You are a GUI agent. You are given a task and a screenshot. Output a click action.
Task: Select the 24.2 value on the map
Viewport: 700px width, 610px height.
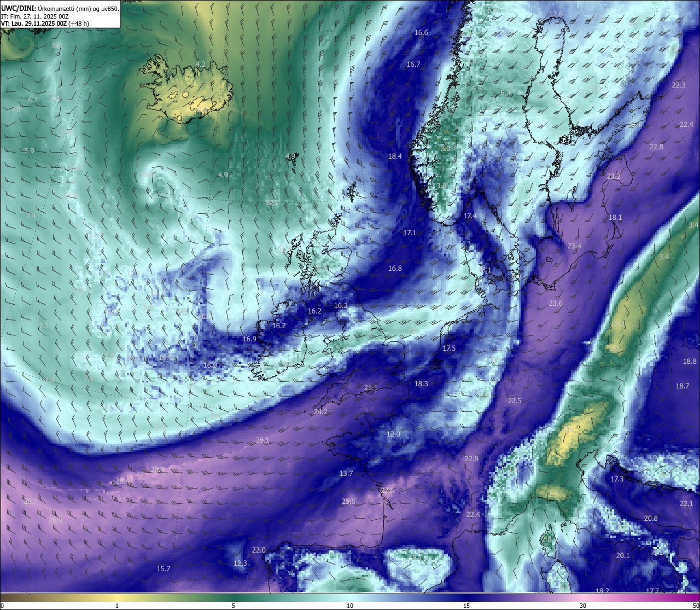click(320, 412)
